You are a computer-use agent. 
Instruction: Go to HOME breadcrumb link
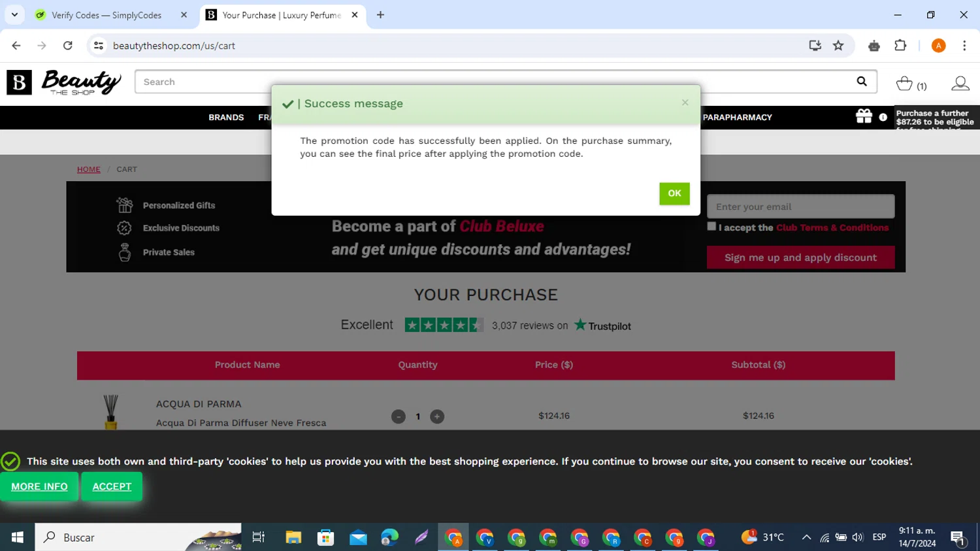point(89,169)
